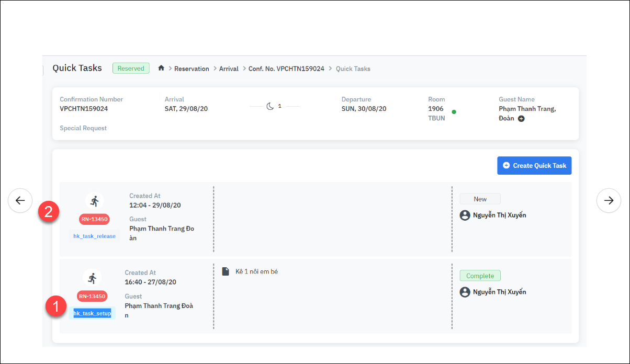Image resolution: width=630 pixels, height=364 pixels.
Task: Go to previous slide with left arrow
Action: pos(20,200)
